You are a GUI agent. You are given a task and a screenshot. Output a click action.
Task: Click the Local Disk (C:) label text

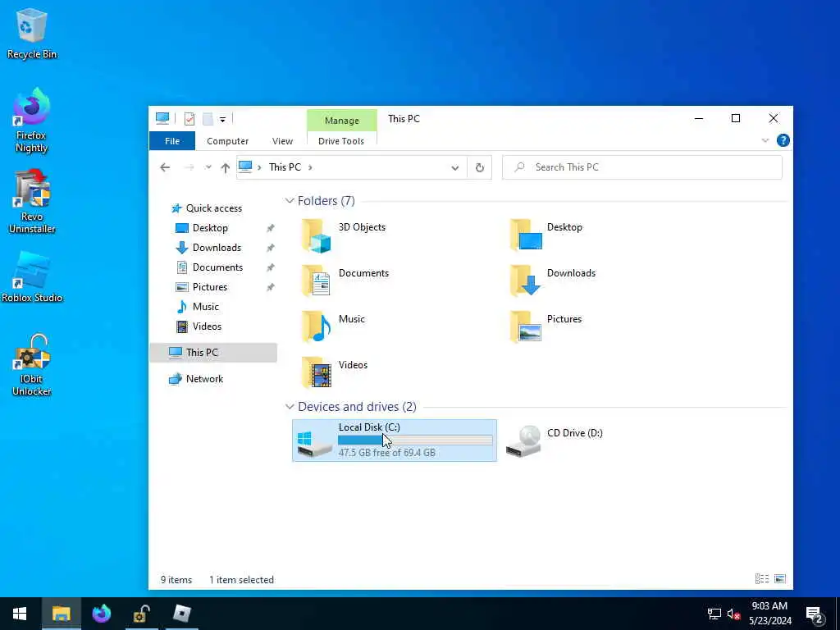tap(369, 427)
